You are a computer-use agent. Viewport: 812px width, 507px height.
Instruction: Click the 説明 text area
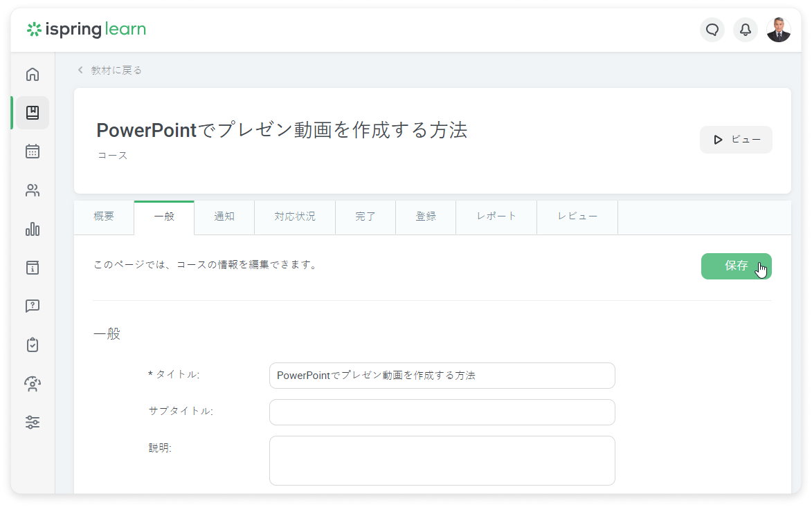[442, 461]
